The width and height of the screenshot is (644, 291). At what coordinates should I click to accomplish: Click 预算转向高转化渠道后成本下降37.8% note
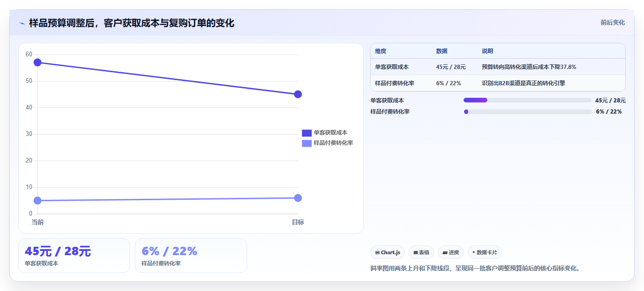tap(529, 67)
